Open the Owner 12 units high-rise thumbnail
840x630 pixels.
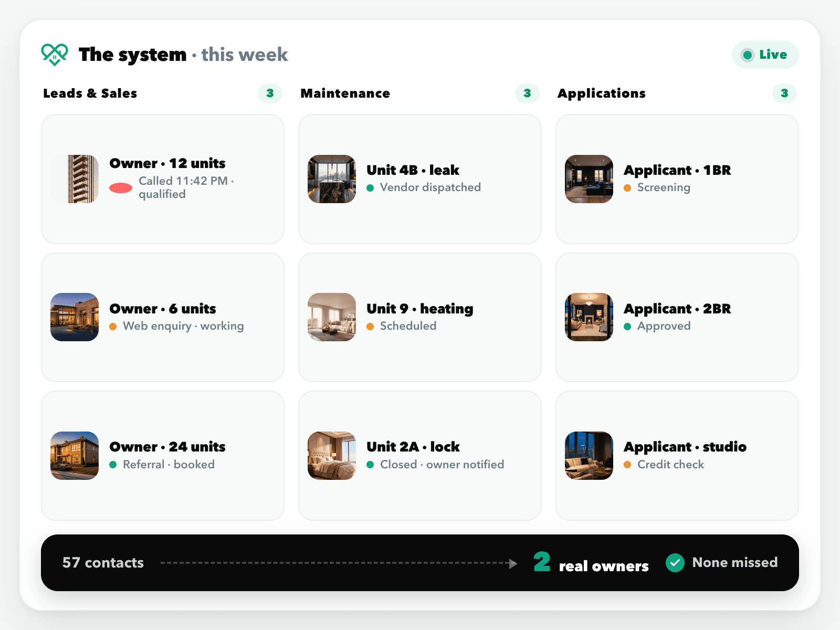tap(75, 179)
